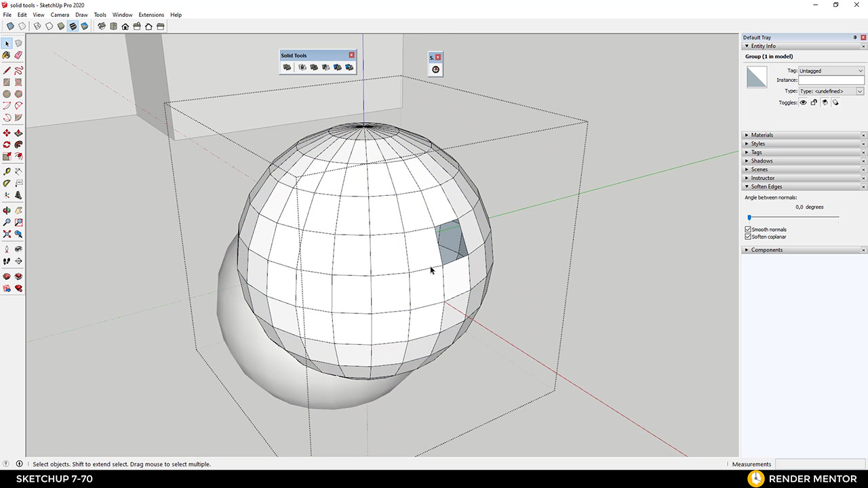This screenshot has height=488, width=868.
Task: Pick the Subtract tool from Solid Tools palette
Action: tap(325, 67)
